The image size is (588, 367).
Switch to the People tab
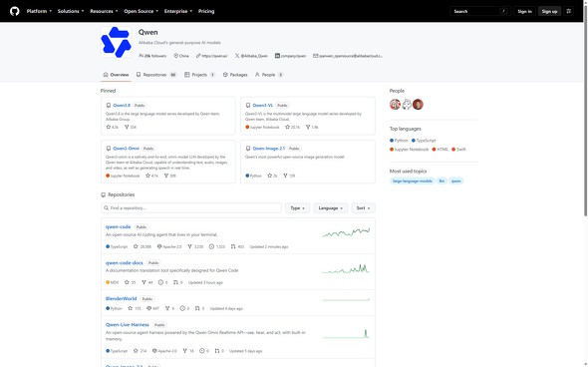tap(269, 75)
